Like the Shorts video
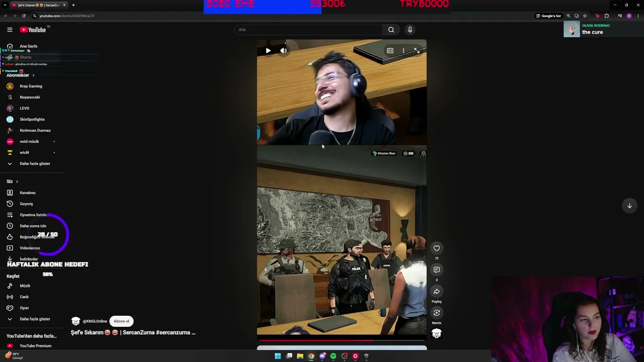The height and width of the screenshot is (362, 644). point(437,248)
